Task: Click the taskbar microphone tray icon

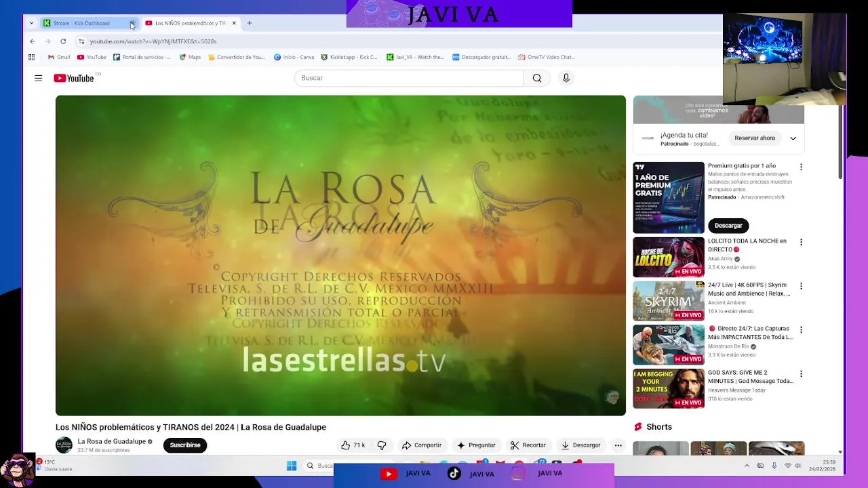Action: tap(774, 466)
